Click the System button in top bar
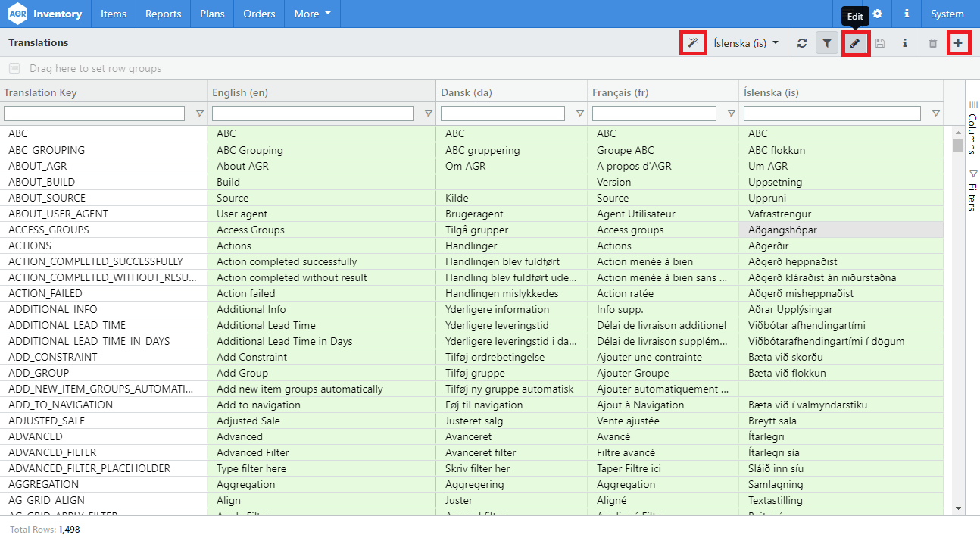 (x=947, y=14)
